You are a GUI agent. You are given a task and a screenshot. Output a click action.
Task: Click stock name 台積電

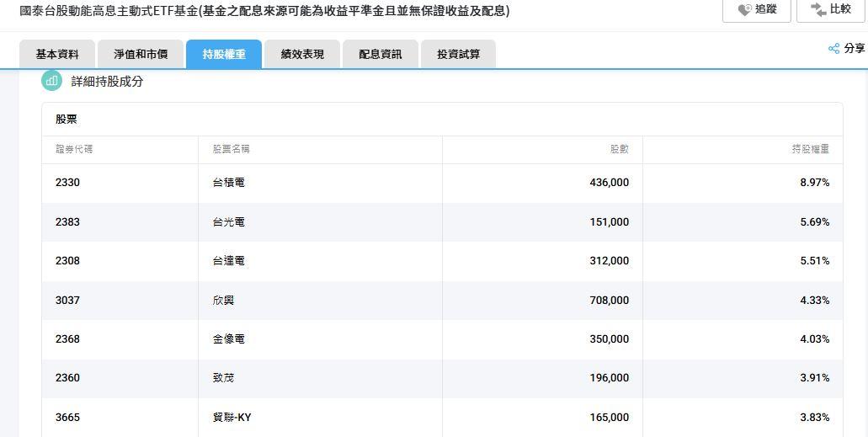point(229,183)
